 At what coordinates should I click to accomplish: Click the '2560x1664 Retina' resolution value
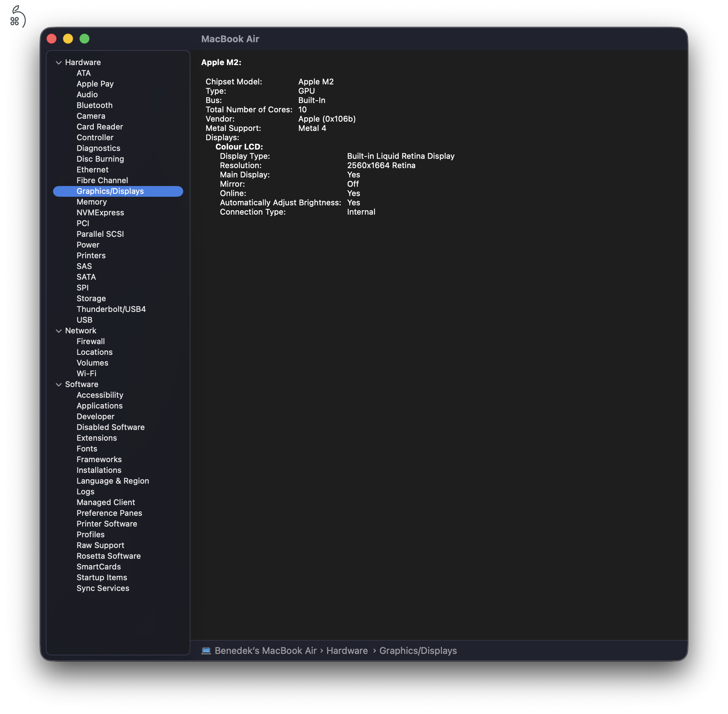coord(381,166)
